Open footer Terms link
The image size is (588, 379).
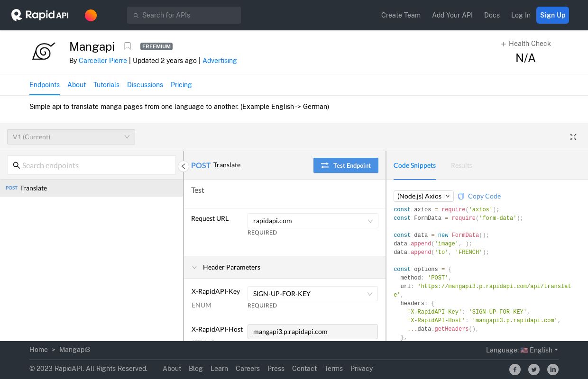click(x=333, y=369)
